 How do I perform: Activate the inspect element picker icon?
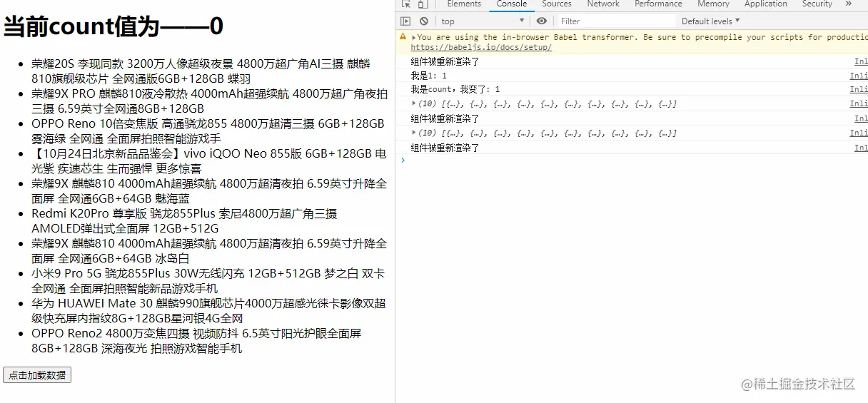click(405, 4)
